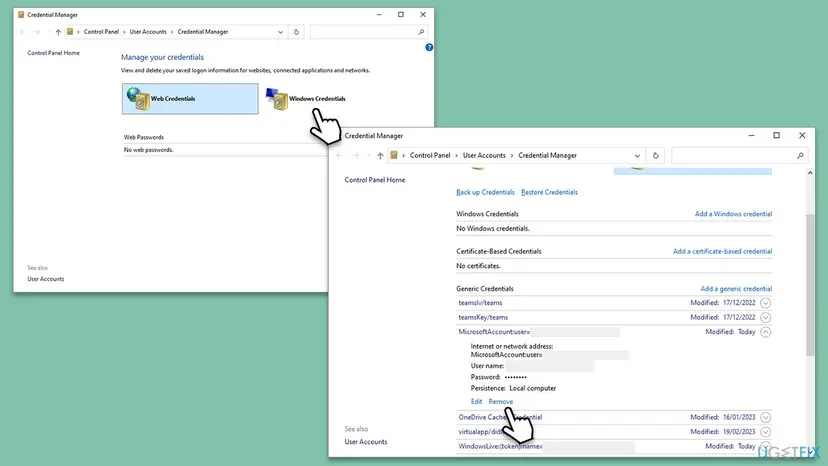Expand the OneDrive Cached Credential chevron
The height and width of the screenshot is (466, 828).
point(765,417)
